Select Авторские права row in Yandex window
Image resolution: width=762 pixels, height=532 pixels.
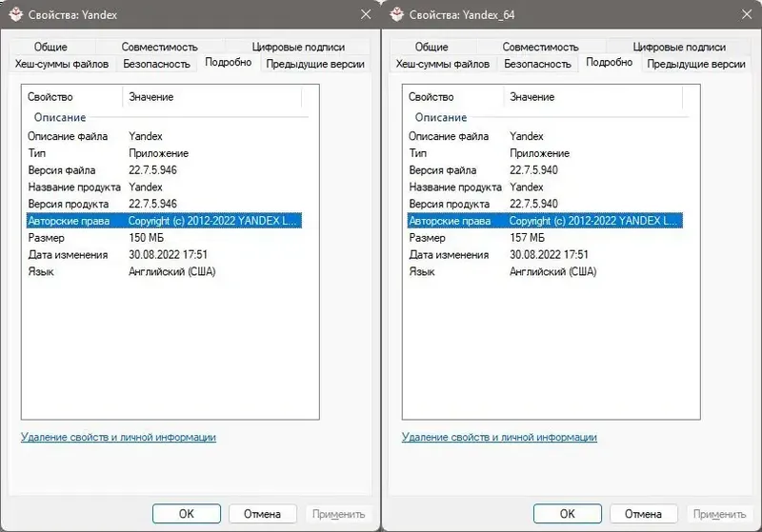click(164, 221)
